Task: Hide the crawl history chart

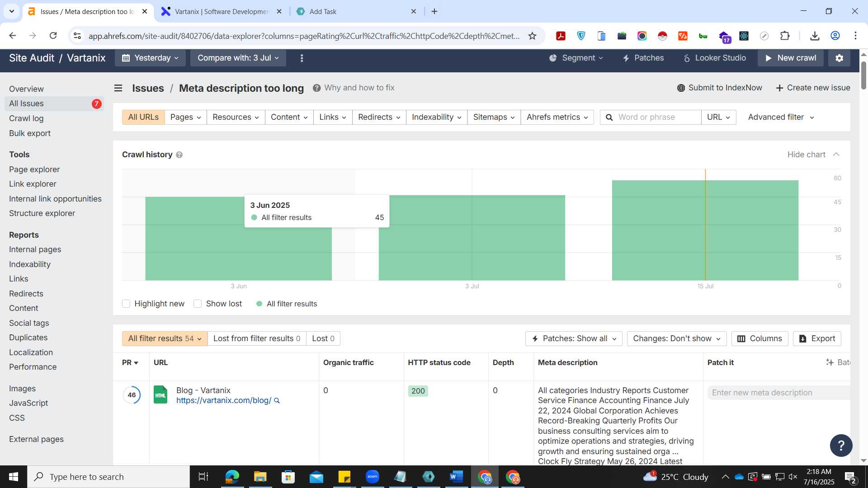Action: coord(813,155)
